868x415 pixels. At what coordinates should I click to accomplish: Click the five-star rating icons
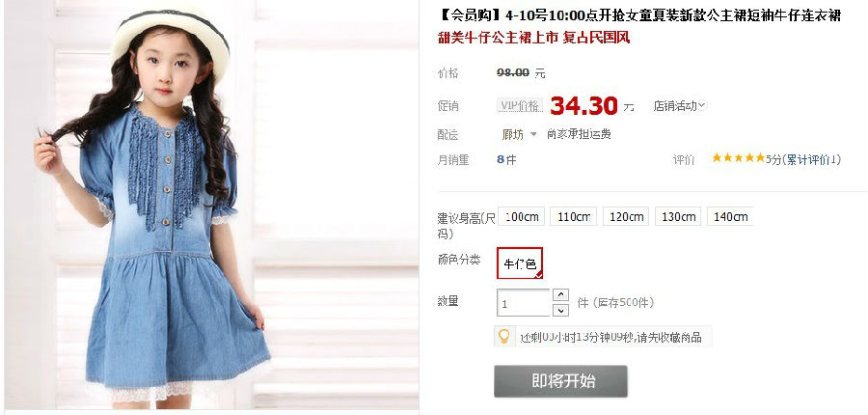point(739,158)
